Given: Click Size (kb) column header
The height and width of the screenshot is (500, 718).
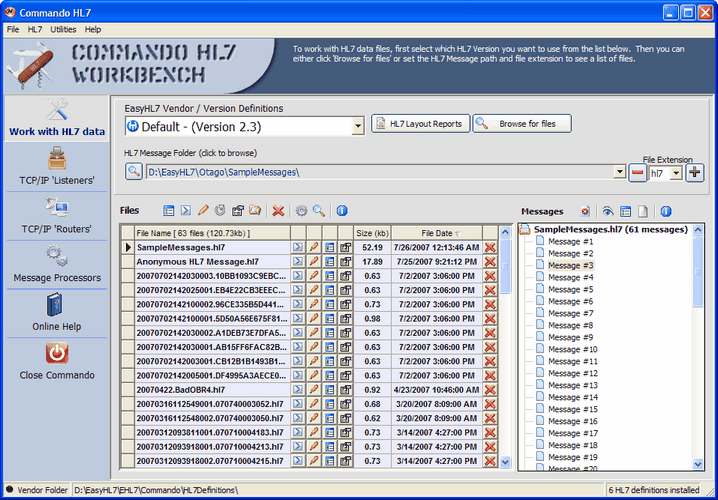Looking at the screenshot, I should coord(372,233).
